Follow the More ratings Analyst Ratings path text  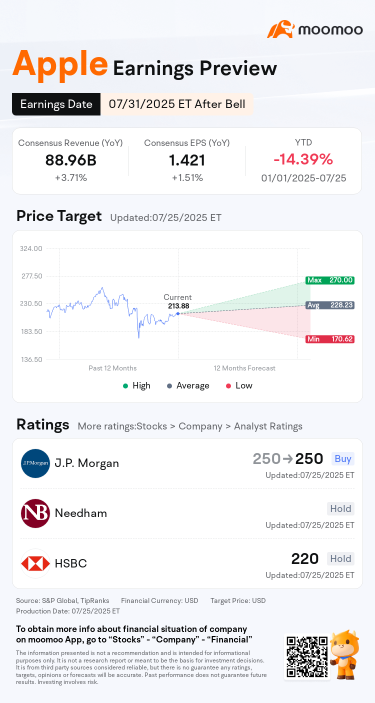click(190, 426)
